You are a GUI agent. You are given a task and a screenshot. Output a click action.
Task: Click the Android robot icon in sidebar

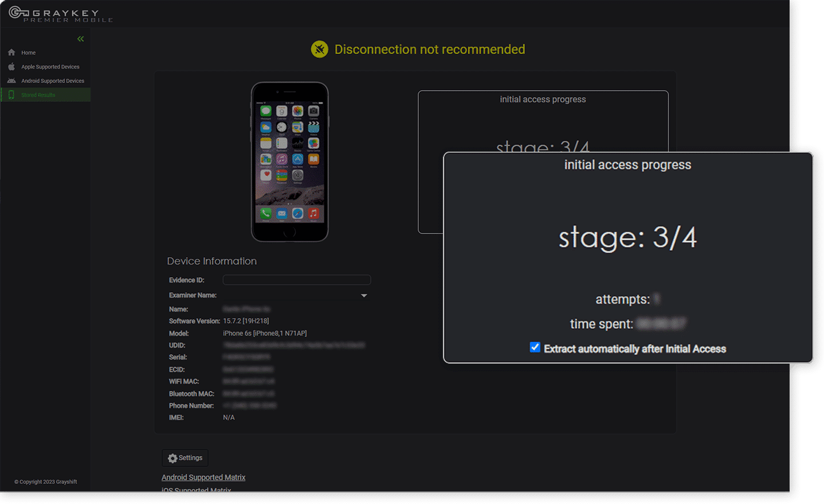[x=11, y=81]
